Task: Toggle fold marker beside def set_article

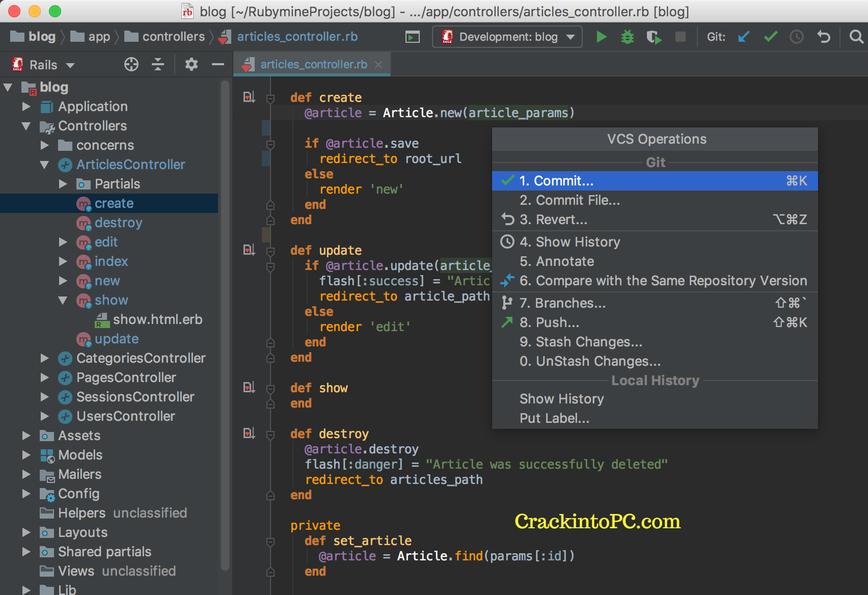Action: [270, 542]
